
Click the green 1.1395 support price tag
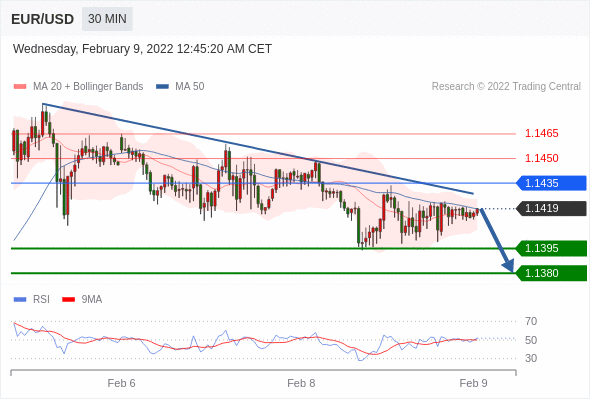[x=551, y=248]
